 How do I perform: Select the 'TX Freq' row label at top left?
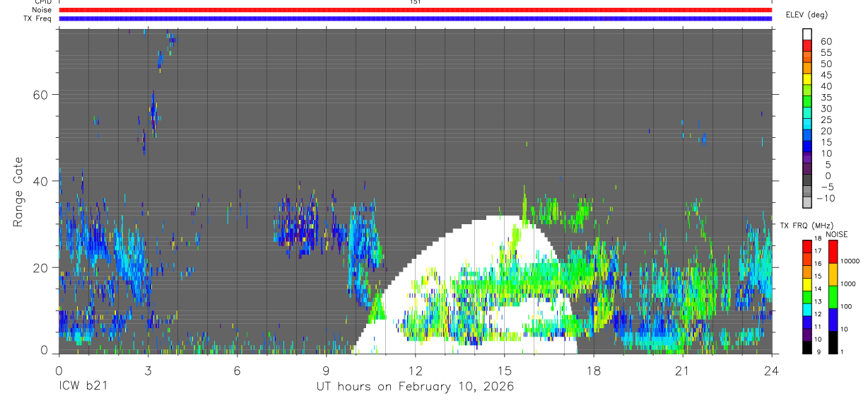37,18
